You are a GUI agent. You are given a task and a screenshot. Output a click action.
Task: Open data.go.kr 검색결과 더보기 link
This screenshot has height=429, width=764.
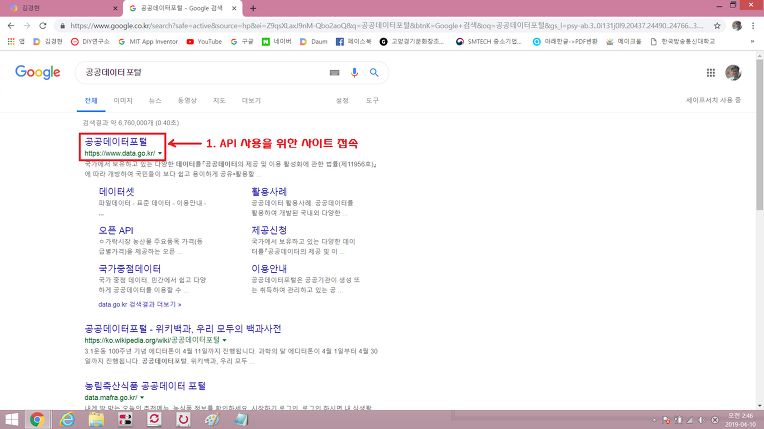[140, 304]
